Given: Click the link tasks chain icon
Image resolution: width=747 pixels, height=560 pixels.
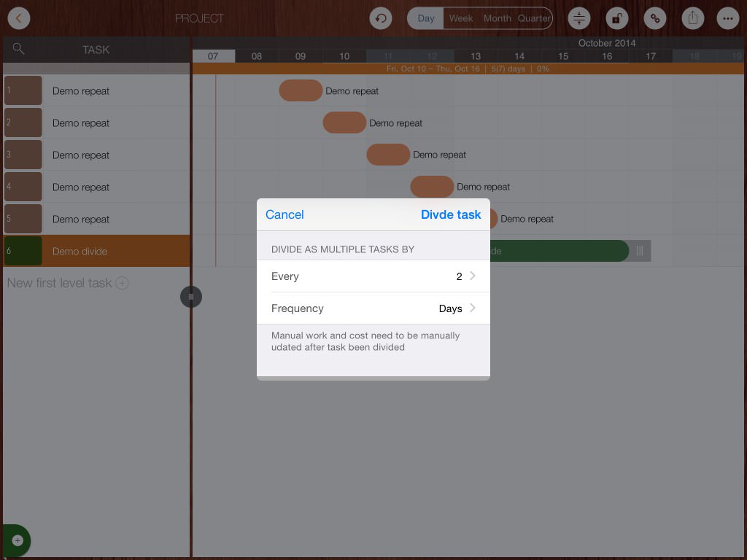Looking at the screenshot, I should tap(655, 18).
